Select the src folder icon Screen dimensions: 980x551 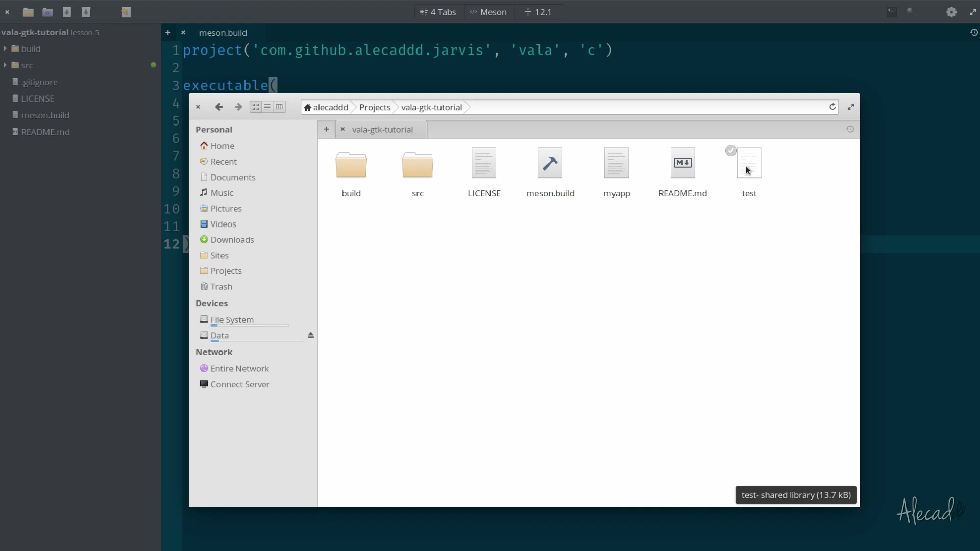[418, 164]
